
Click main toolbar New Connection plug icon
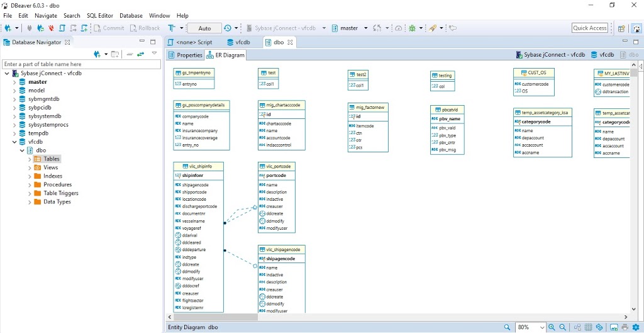point(8,28)
